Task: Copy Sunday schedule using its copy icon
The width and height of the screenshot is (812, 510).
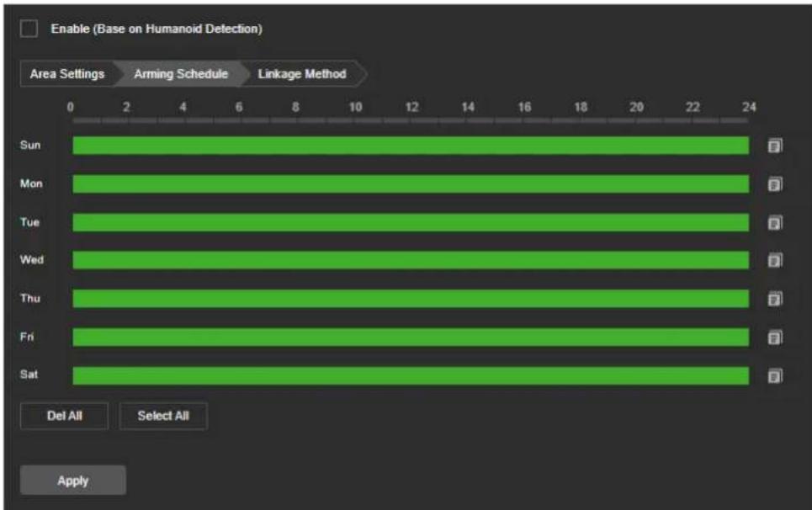Action: [775, 146]
